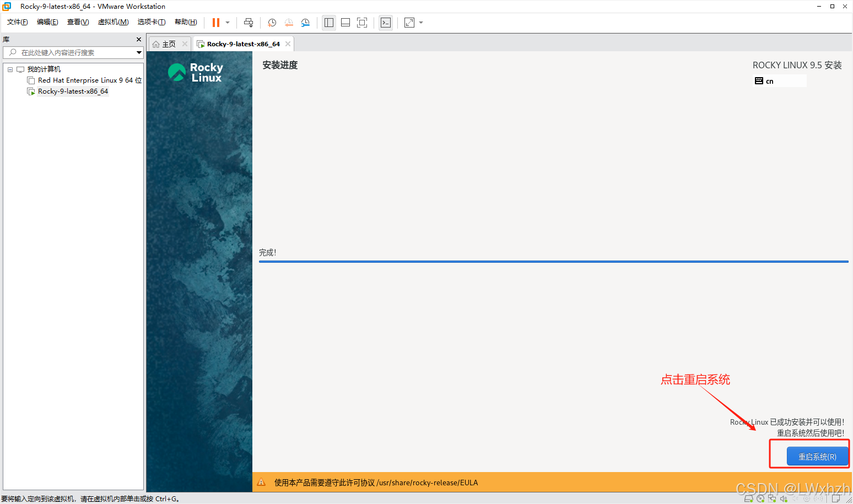This screenshot has width=853, height=504.
Task: Open the 虚拟机(M) menu
Action: coord(113,22)
